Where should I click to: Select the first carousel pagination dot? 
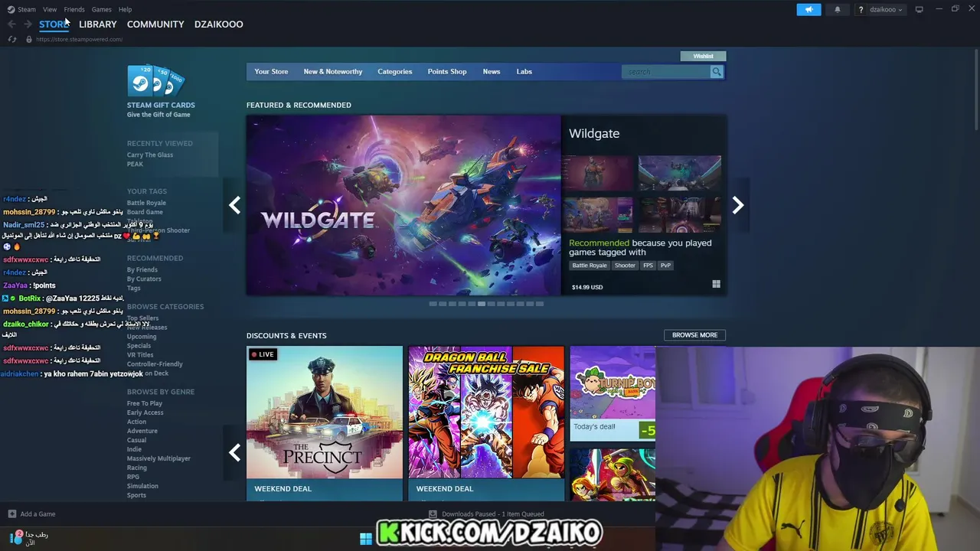point(433,304)
